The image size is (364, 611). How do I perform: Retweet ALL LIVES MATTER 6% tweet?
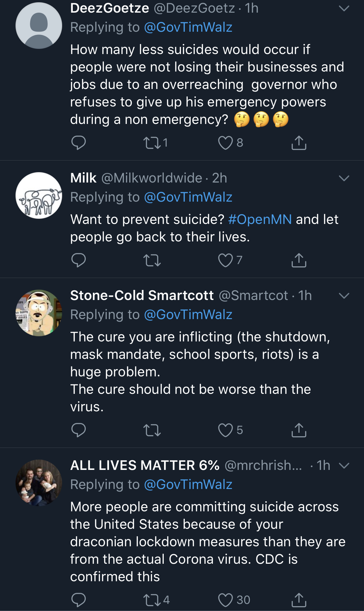pyautogui.click(x=152, y=600)
